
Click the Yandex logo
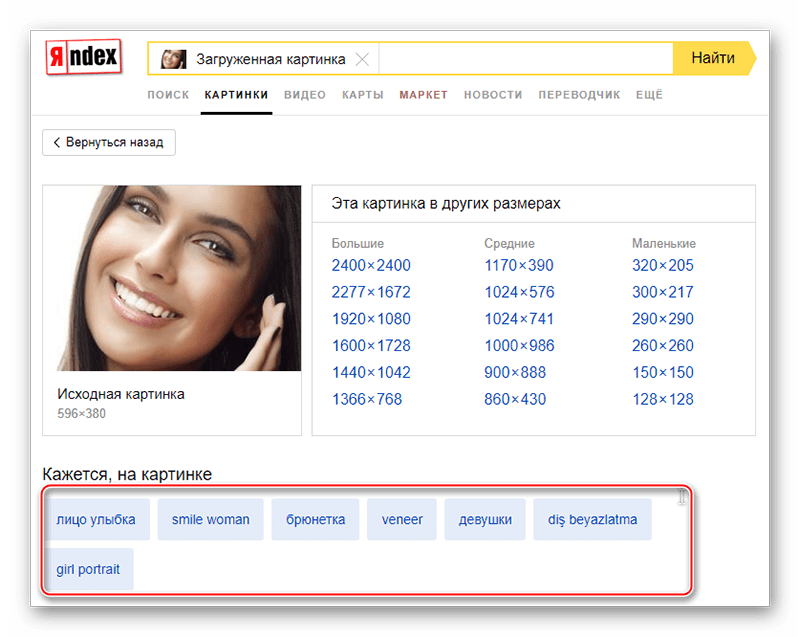coord(84,57)
